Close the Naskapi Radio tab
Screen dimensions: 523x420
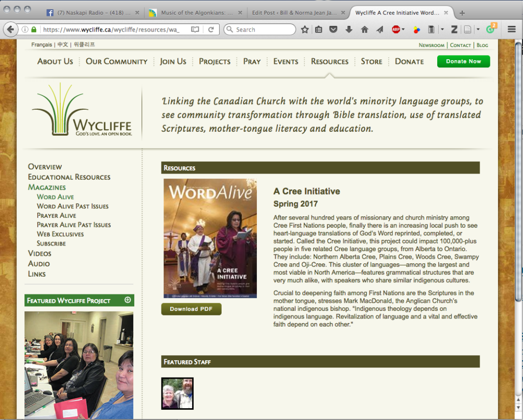pyautogui.click(x=137, y=13)
